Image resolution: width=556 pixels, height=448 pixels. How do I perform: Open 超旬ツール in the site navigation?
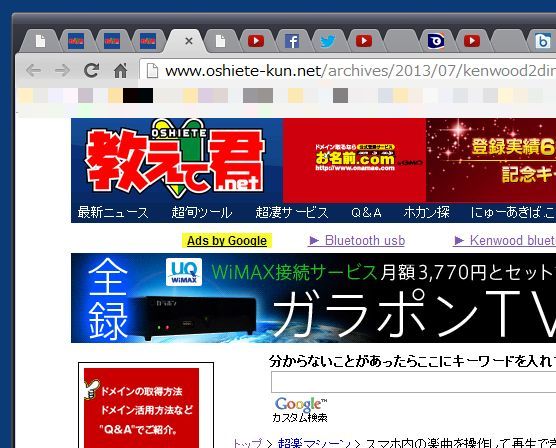202,212
